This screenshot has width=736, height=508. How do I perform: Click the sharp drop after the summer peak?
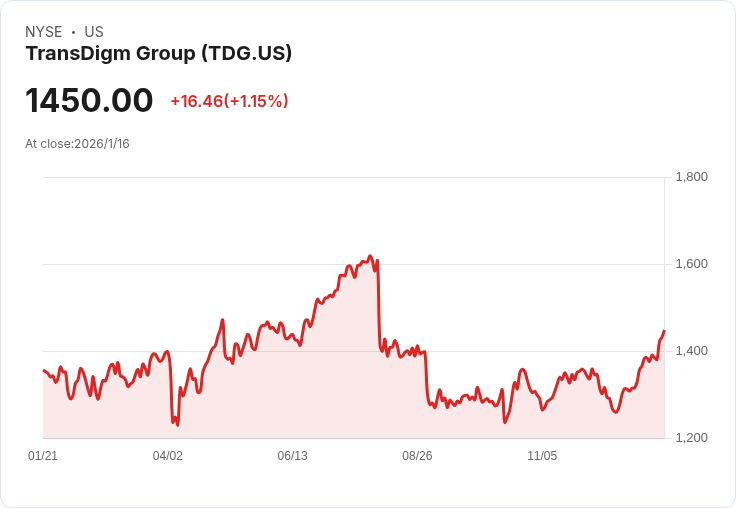pyautogui.click(x=379, y=305)
